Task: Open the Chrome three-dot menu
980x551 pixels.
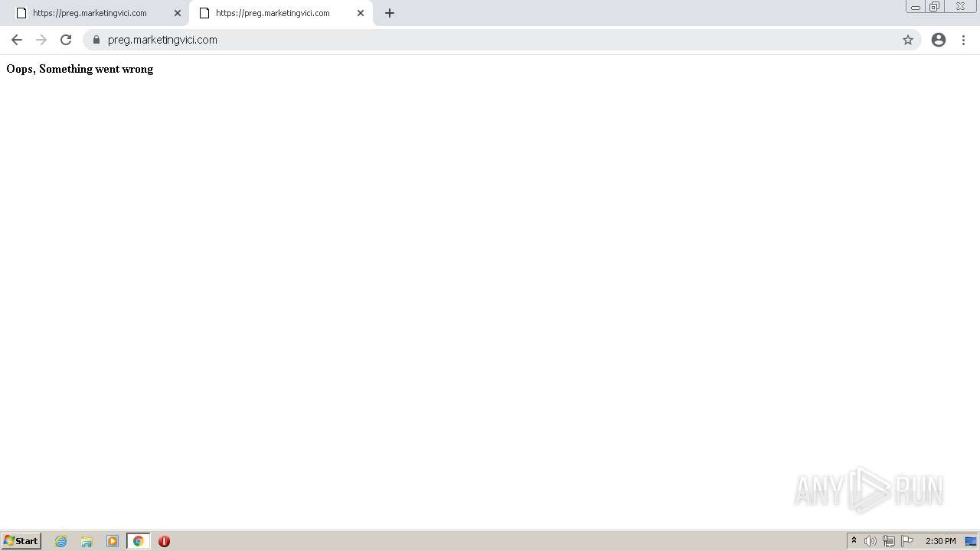Action: coord(963,40)
